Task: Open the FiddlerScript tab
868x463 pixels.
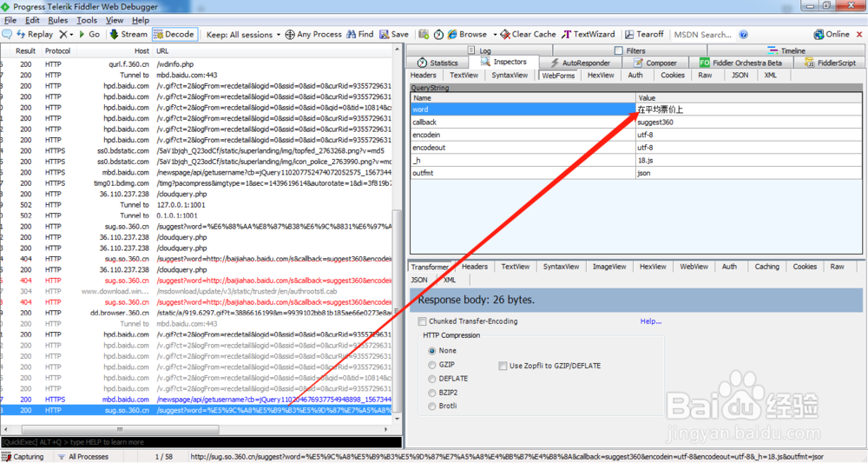Action: (x=830, y=63)
